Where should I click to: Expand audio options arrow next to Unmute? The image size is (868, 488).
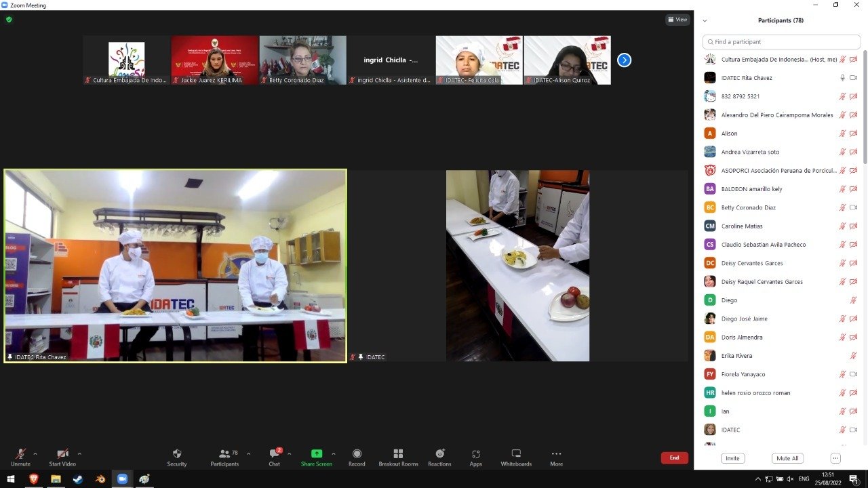click(x=35, y=453)
